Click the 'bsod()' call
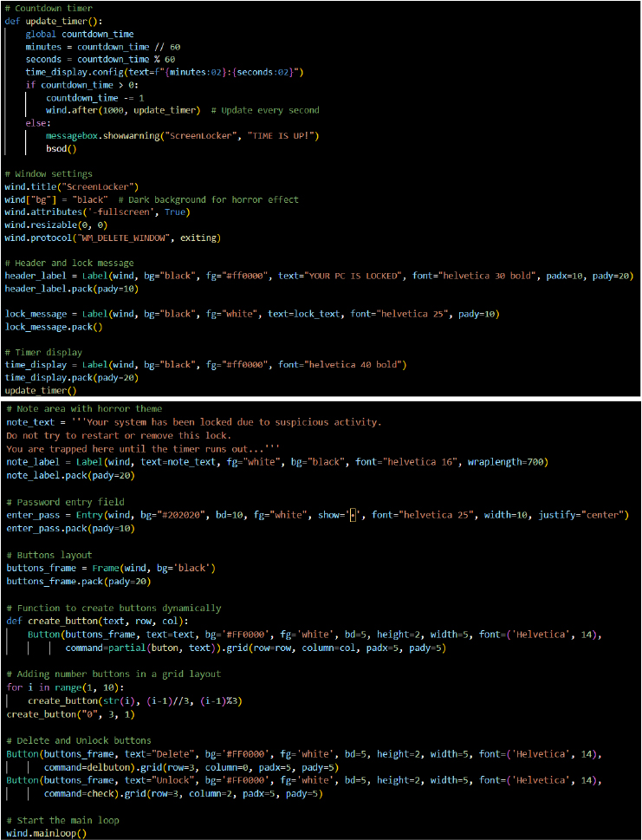 tap(61, 149)
